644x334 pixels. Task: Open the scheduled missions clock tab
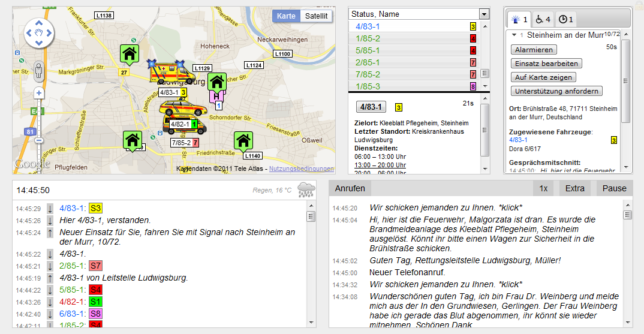tap(565, 19)
